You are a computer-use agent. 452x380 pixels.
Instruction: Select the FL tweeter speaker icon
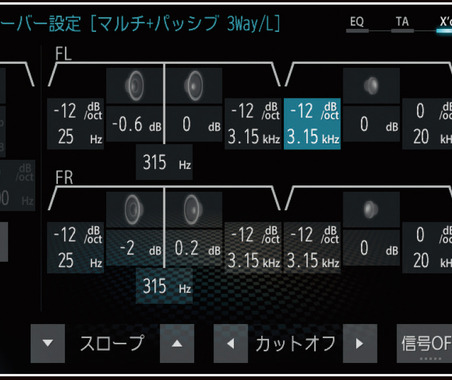point(371,86)
